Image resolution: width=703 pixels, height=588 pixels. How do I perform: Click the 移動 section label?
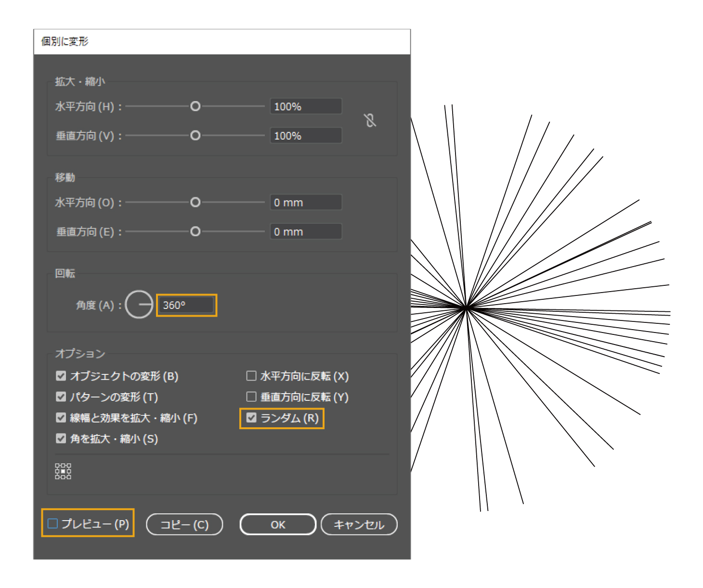click(x=65, y=178)
